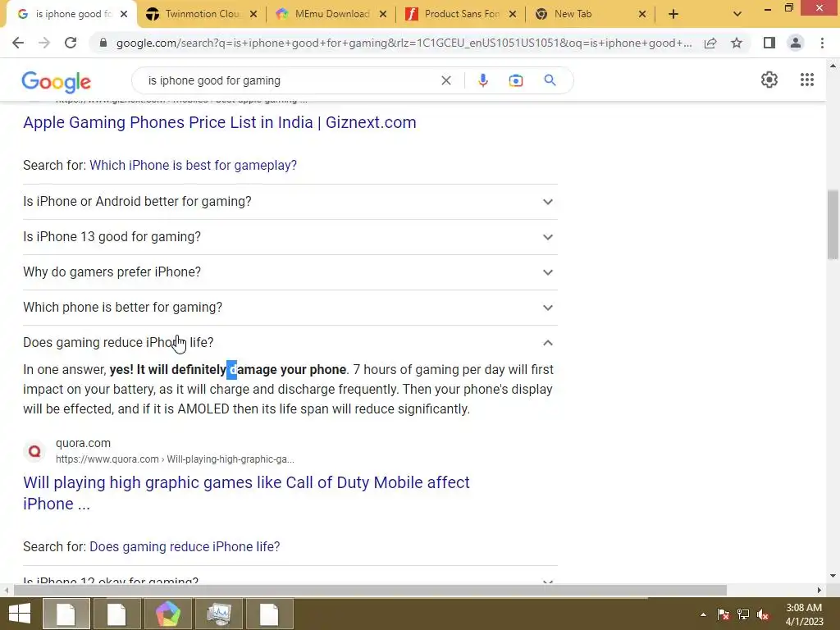
Task: Click the muted volume tray icon
Action: click(763, 614)
